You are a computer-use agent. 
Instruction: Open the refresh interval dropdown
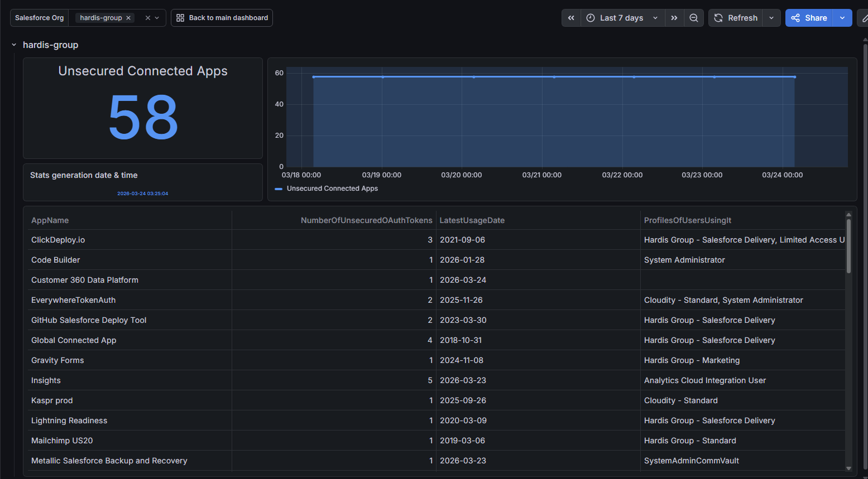[x=771, y=18]
